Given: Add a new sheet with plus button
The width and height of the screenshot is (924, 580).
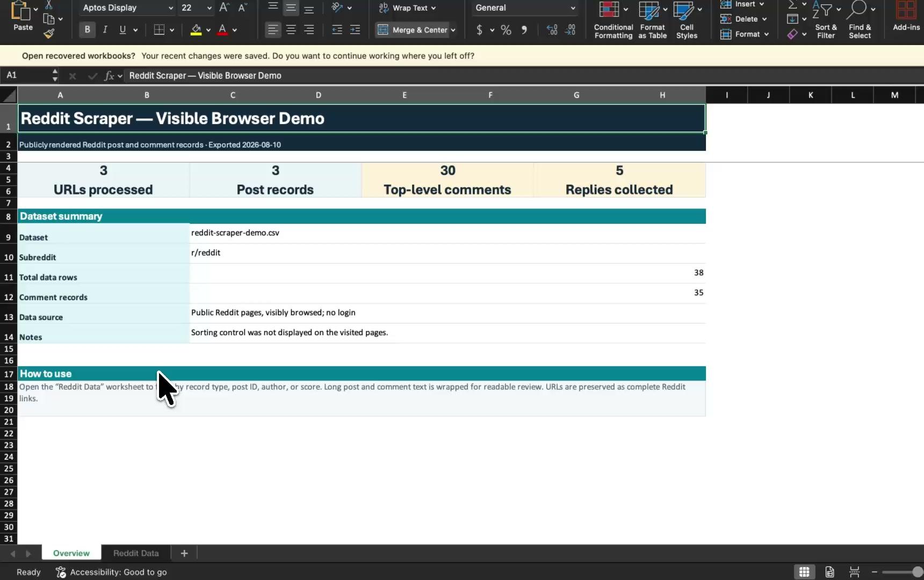Looking at the screenshot, I should coord(184,553).
